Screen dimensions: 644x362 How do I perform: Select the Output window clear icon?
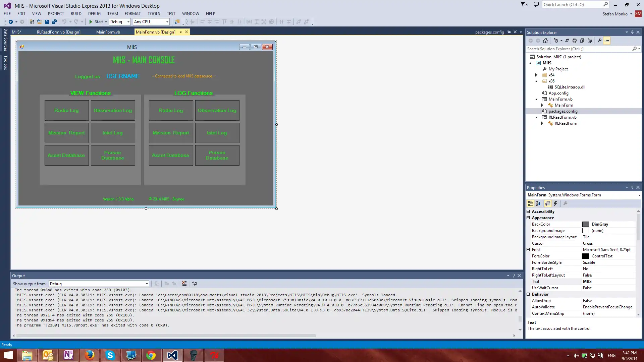[x=184, y=284]
